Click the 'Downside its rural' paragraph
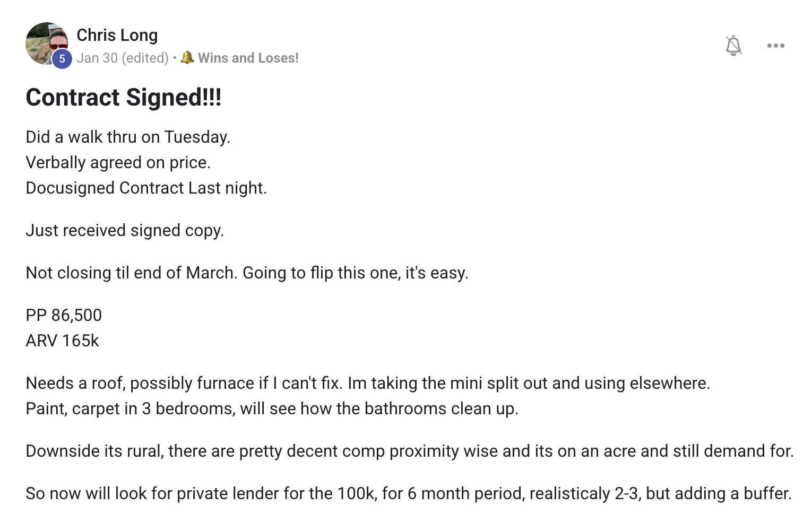812x523 pixels. coord(409,451)
